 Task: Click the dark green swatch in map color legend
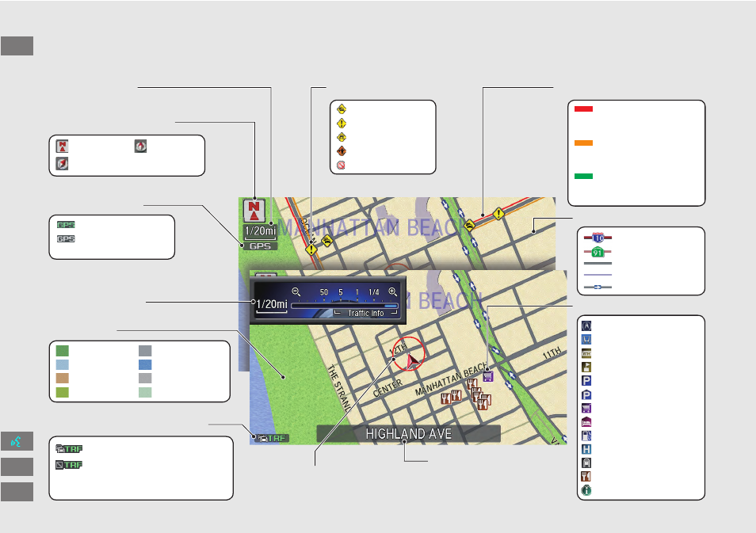pyautogui.click(x=62, y=351)
